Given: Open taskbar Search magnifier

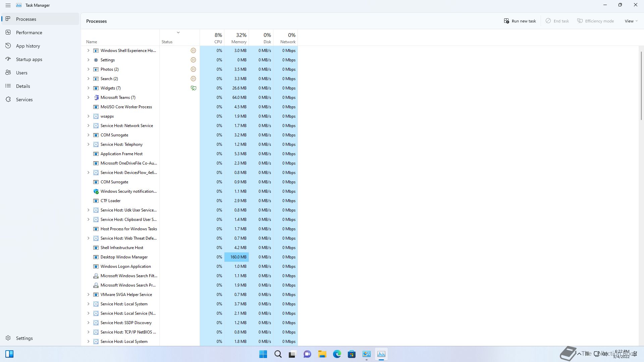Looking at the screenshot, I should 278,354.
